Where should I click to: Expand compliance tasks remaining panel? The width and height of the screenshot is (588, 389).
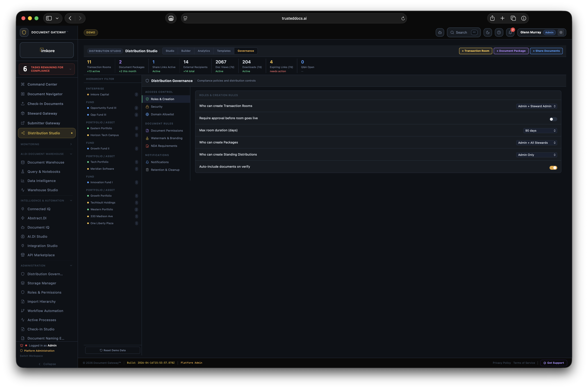pos(47,69)
